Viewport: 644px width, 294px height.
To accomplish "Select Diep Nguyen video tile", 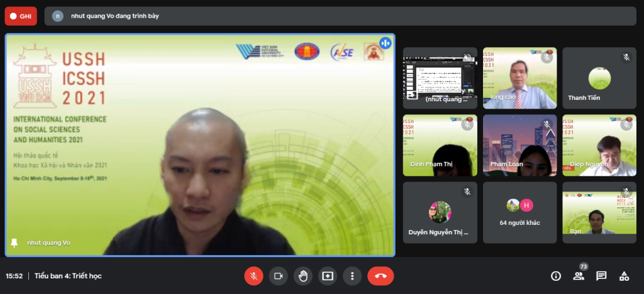I will (599, 145).
